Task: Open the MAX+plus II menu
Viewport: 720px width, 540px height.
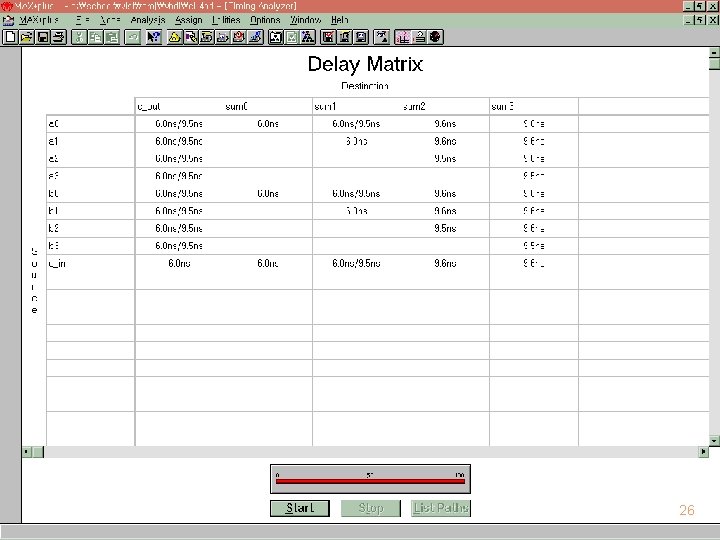Action: (x=39, y=20)
